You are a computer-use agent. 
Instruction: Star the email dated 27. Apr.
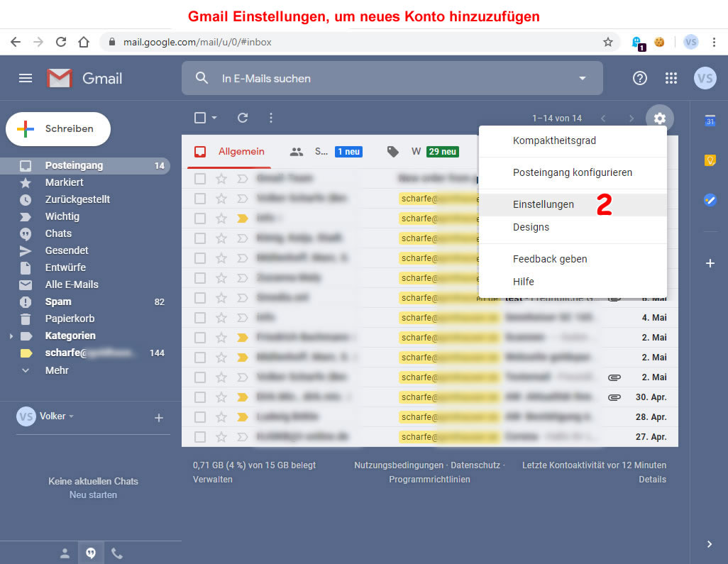coord(221,437)
